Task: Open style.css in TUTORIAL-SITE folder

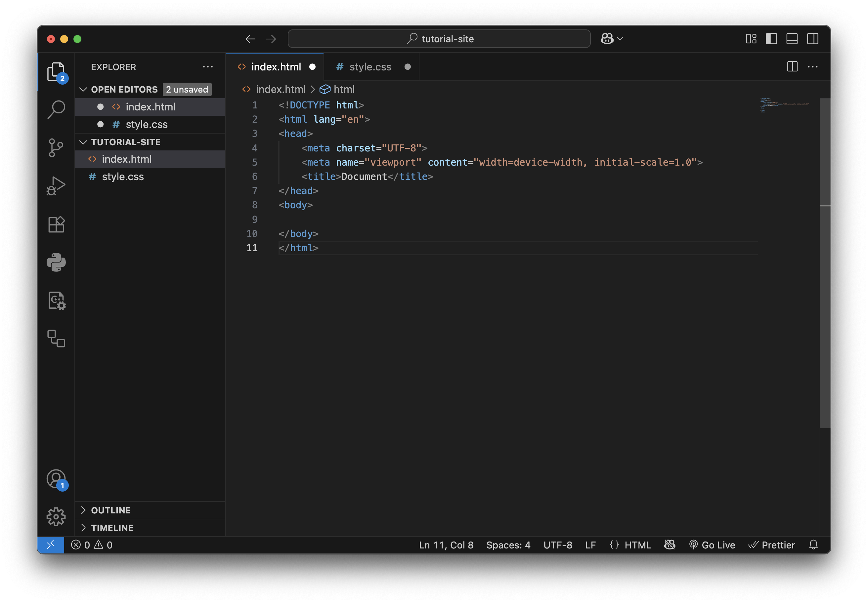Action: point(150,177)
